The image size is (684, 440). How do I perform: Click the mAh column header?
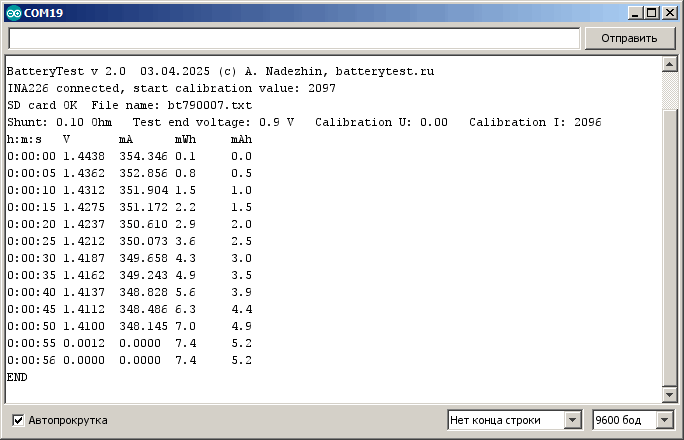[x=241, y=139]
